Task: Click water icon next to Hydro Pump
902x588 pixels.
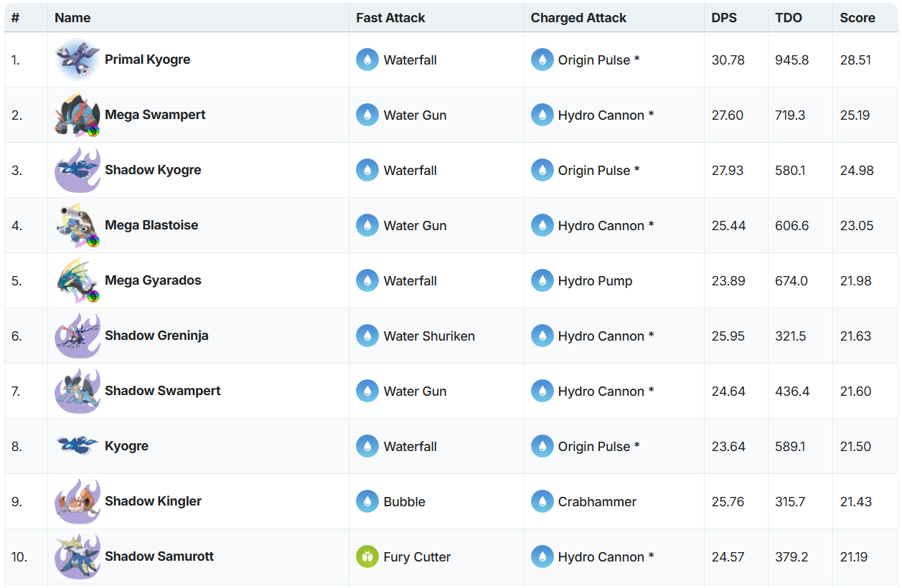Action: click(x=542, y=280)
